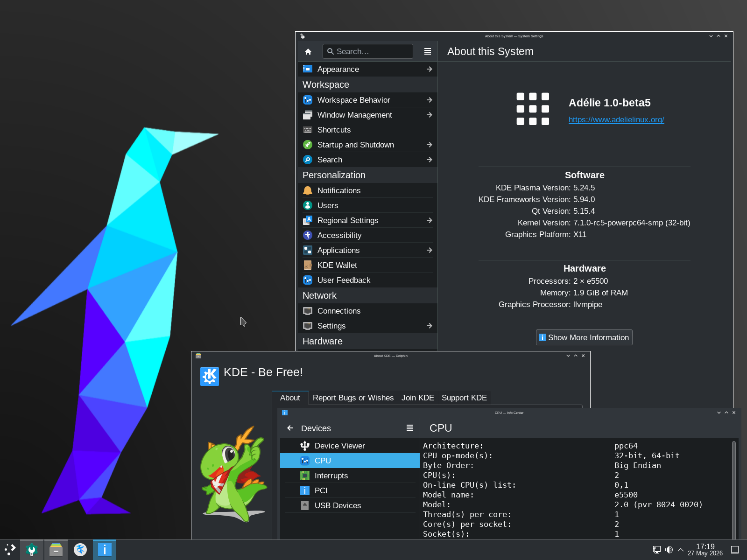Open the Info Center hamburger menu
The height and width of the screenshot is (560, 747).
coord(410,428)
